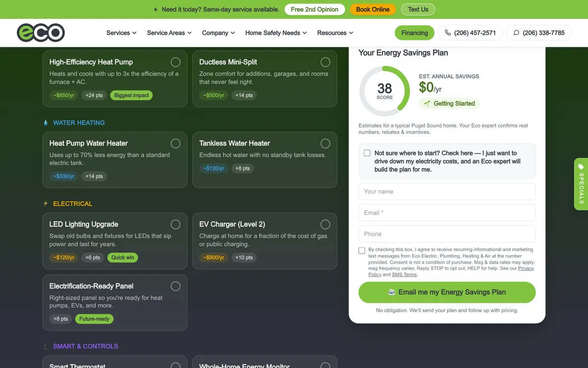Screen dimensions: 588x368
Task: Click into the Email field
Action: point(447,212)
